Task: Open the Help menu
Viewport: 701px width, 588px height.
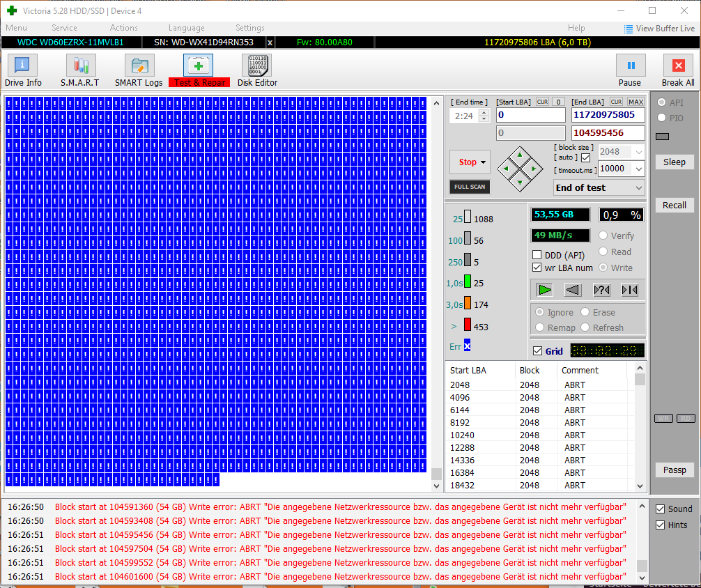Action: tap(576, 28)
